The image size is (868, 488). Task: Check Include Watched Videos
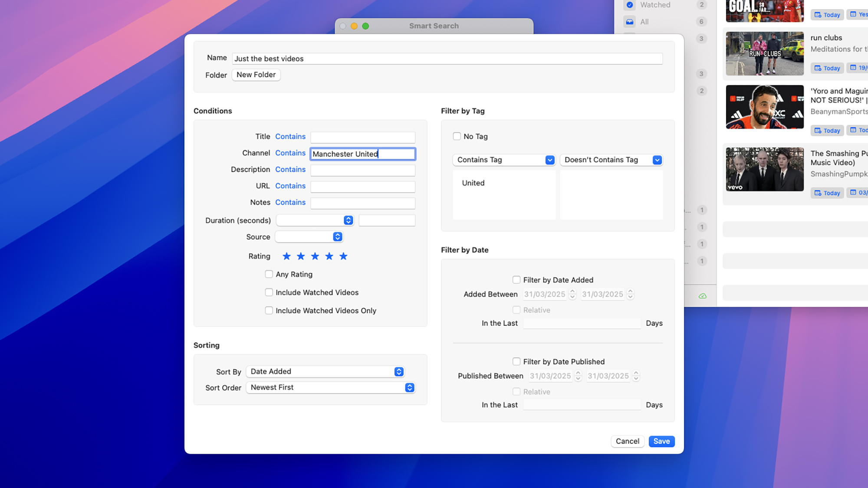tap(269, 292)
